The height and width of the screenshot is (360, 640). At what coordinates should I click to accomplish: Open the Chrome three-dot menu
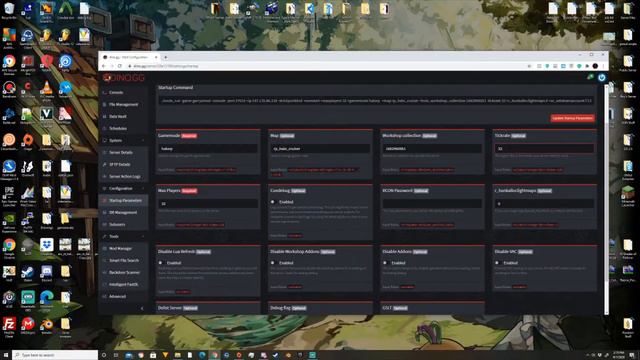[603, 66]
